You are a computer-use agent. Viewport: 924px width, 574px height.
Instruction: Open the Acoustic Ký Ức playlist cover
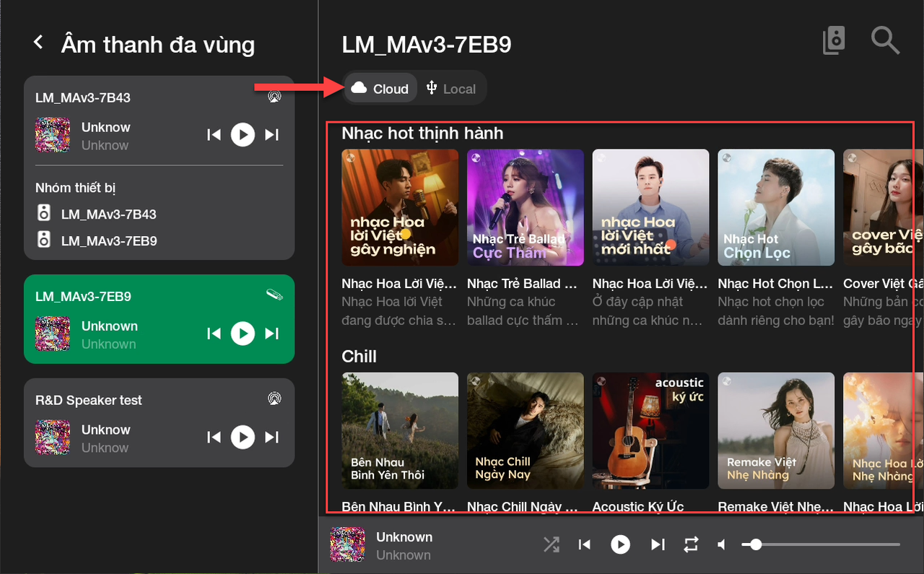(650, 430)
